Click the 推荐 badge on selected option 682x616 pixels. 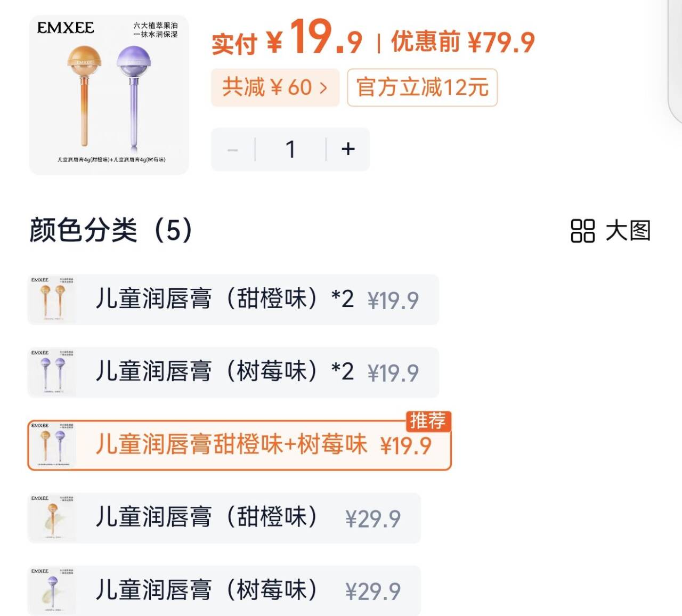point(428,421)
